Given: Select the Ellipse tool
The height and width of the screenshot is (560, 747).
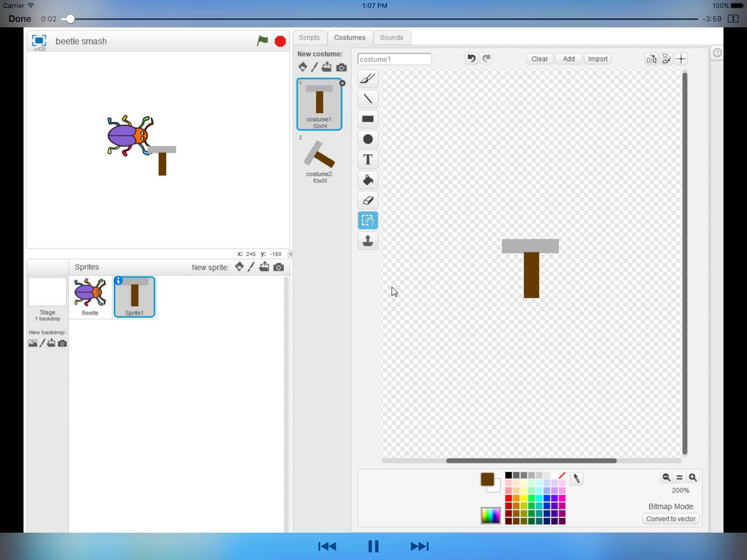Looking at the screenshot, I should [x=368, y=139].
